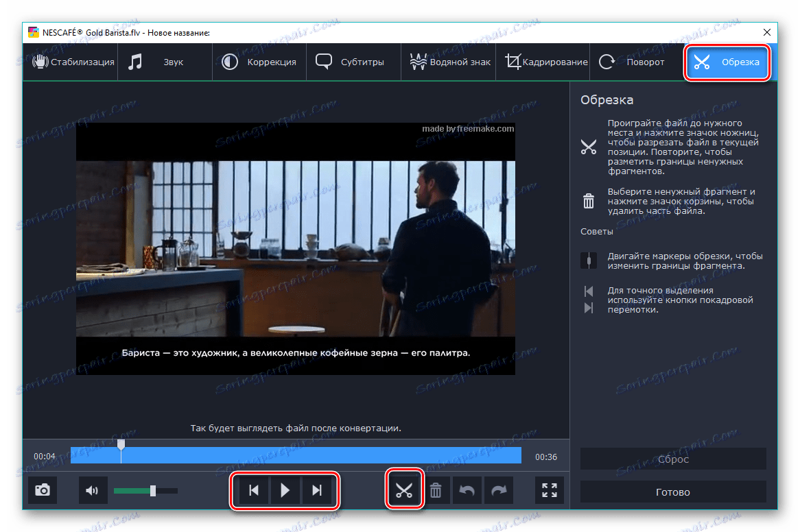Image resolution: width=800 pixels, height=532 pixels.
Task: Enter fullscreen preview mode
Action: 550,490
